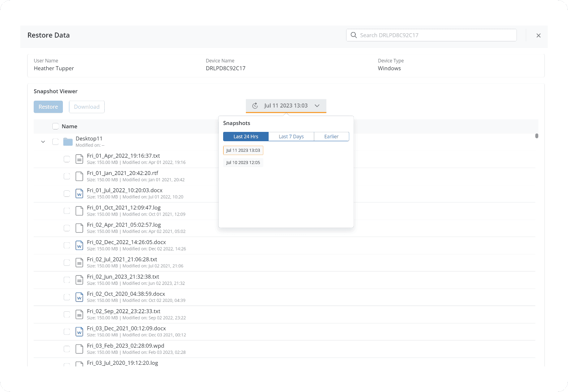
Task: Click the search magnifier icon
Action: click(354, 35)
